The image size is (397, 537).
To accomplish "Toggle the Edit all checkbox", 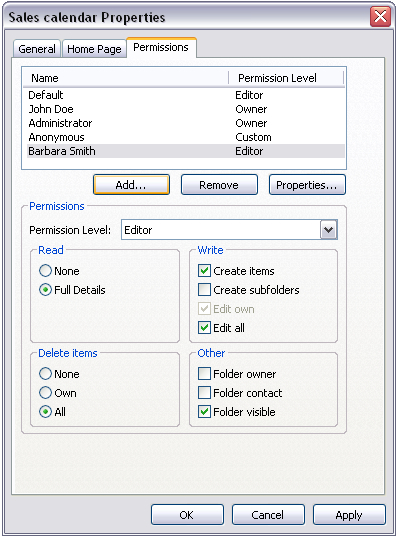I will (204, 328).
